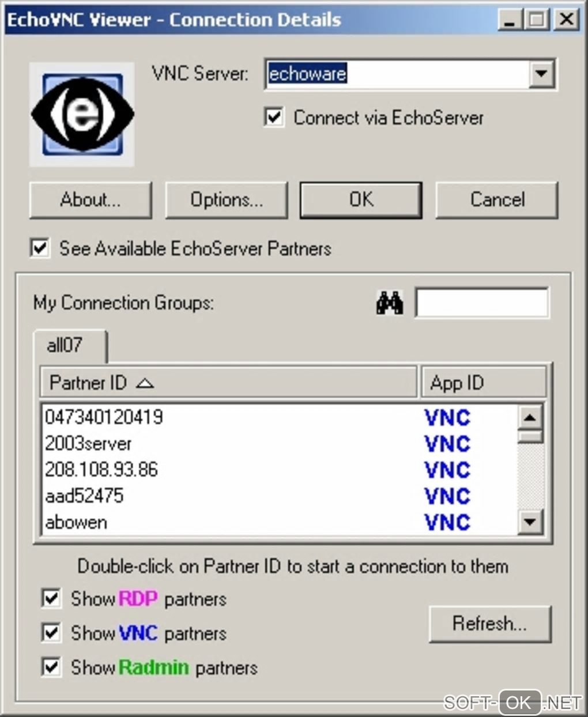Image resolution: width=588 pixels, height=717 pixels.
Task: Select partner 208.108.93.86
Action: 101,469
